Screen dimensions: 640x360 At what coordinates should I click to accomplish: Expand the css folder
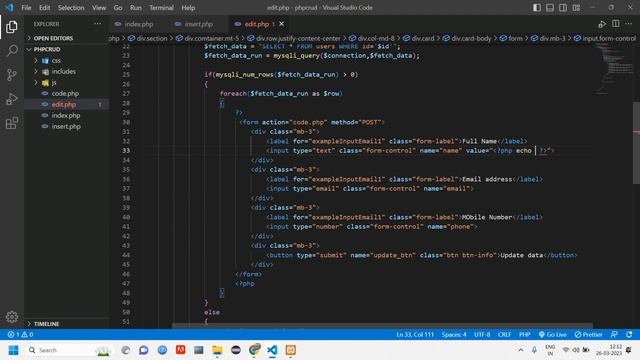pos(67,60)
